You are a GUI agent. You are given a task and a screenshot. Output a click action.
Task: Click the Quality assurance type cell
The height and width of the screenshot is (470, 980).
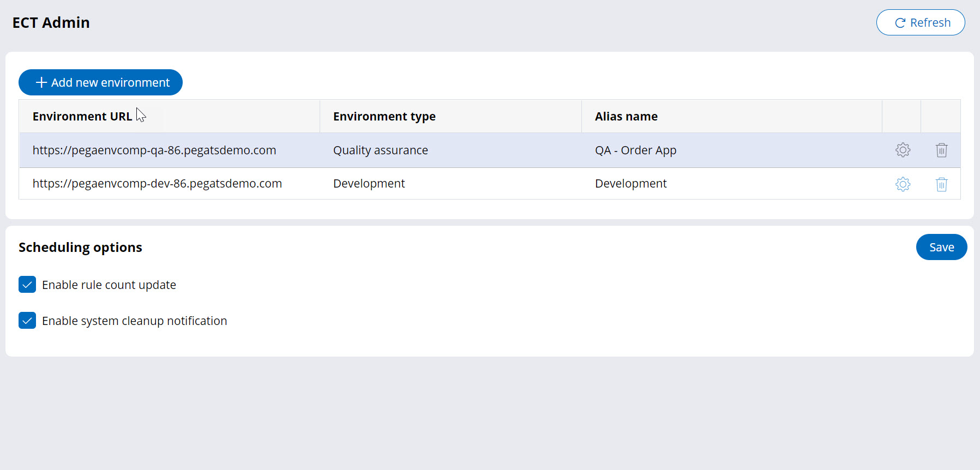pos(380,150)
